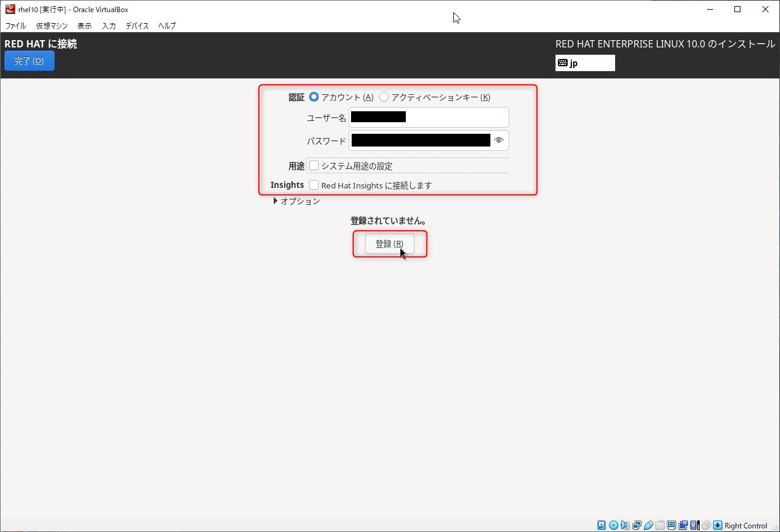Check Red Hat Insights に接続します
Image resolution: width=780 pixels, height=532 pixels.
pyautogui.click(x=314, y=185)
